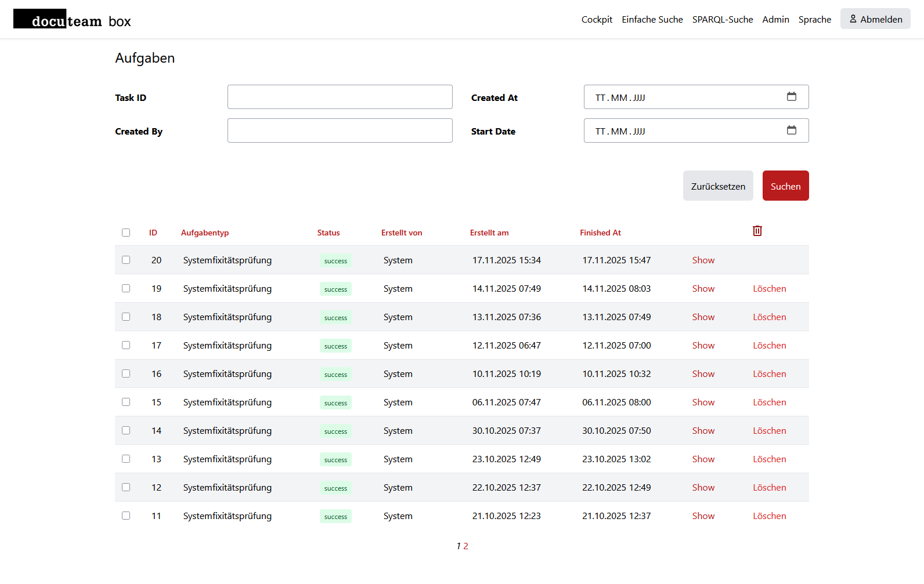Toggle checkbox for task 11
The width and height of the screenshot is (924, 584).
pos(126,516)
